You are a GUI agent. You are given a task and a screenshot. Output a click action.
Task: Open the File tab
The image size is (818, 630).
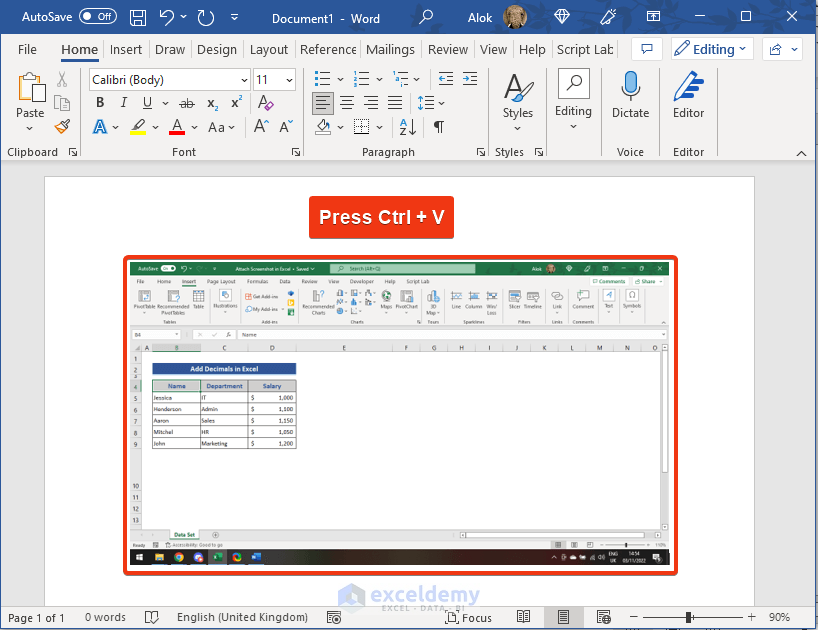pos(27,50)
